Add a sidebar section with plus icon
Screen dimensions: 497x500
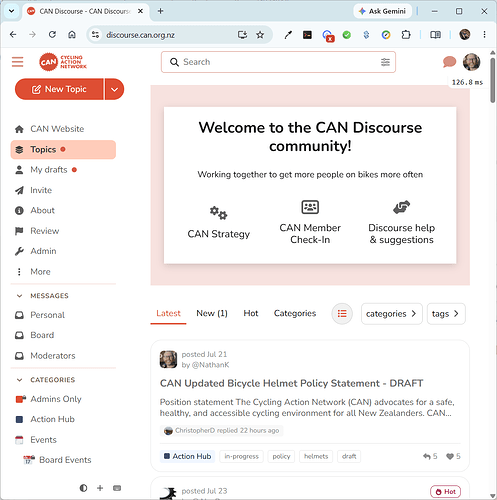(x=100, y=488)
